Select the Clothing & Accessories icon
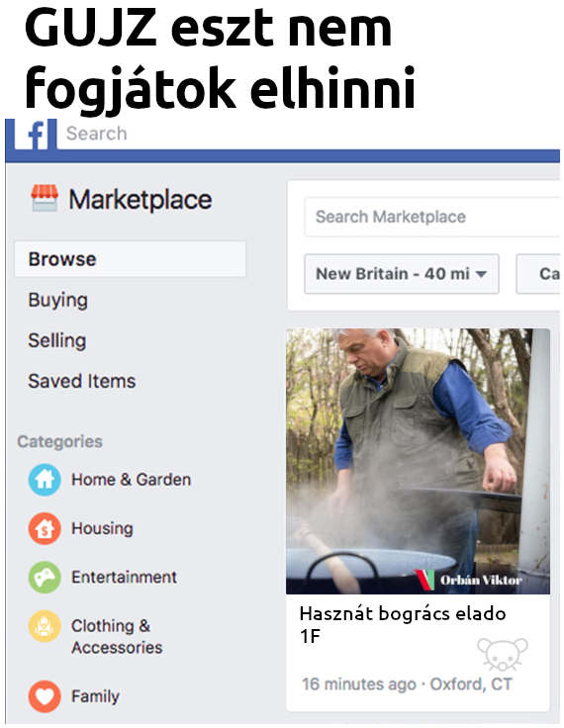 [45, 626]
